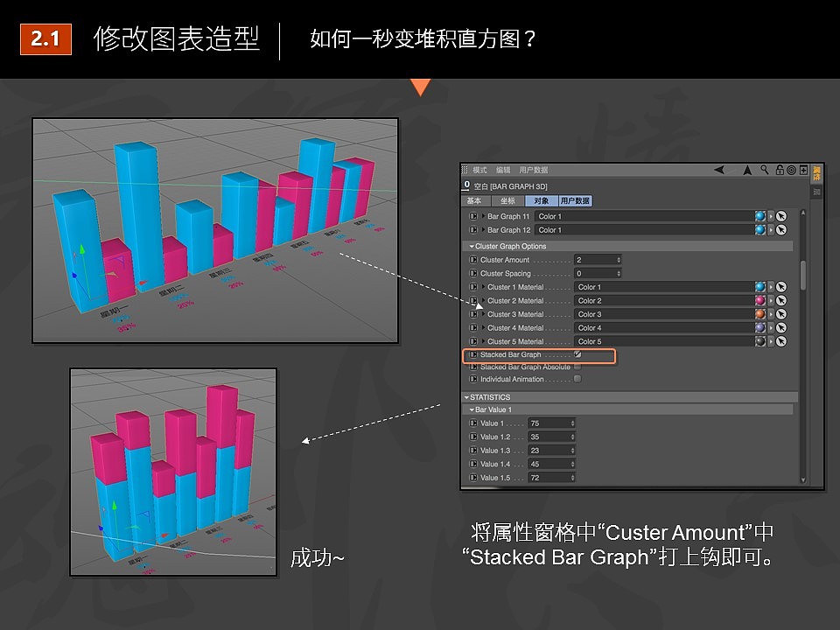
Task: Click the back arrow in attribute header
Action: pos(719,170)
